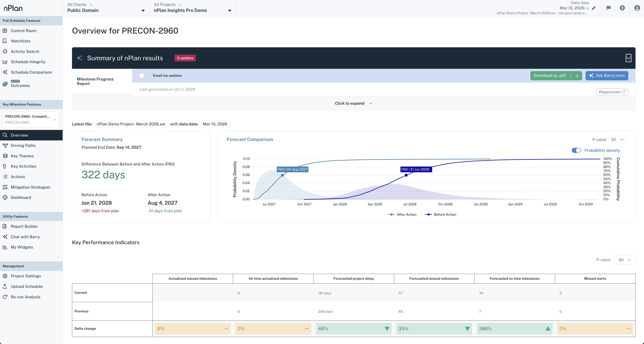The height and width of the screenshot is (344, 644).
Task: Click 386% delta change cell
Action: (514, 328)
